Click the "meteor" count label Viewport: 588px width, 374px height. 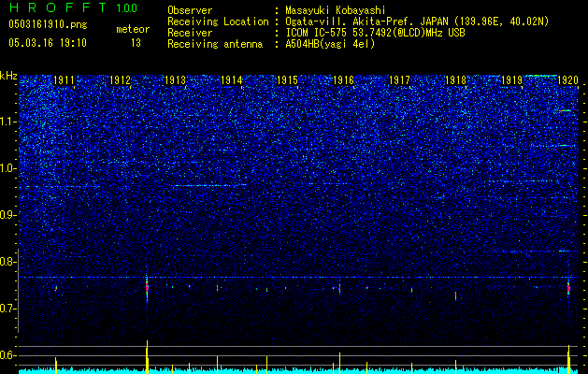[133, 29]
